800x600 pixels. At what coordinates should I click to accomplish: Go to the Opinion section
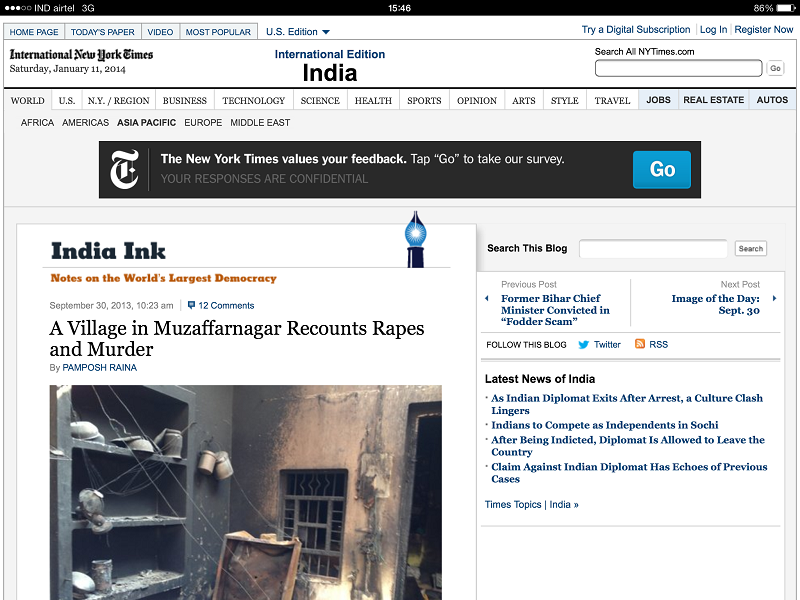477,101
